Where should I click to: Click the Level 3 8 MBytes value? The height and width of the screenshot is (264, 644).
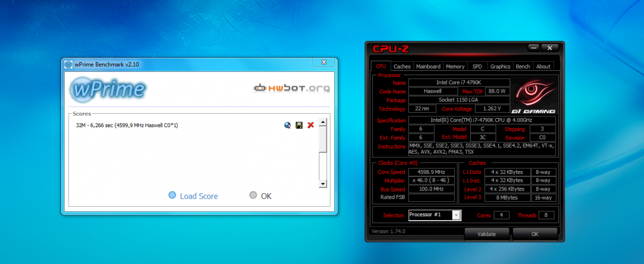tap(507, 197)
